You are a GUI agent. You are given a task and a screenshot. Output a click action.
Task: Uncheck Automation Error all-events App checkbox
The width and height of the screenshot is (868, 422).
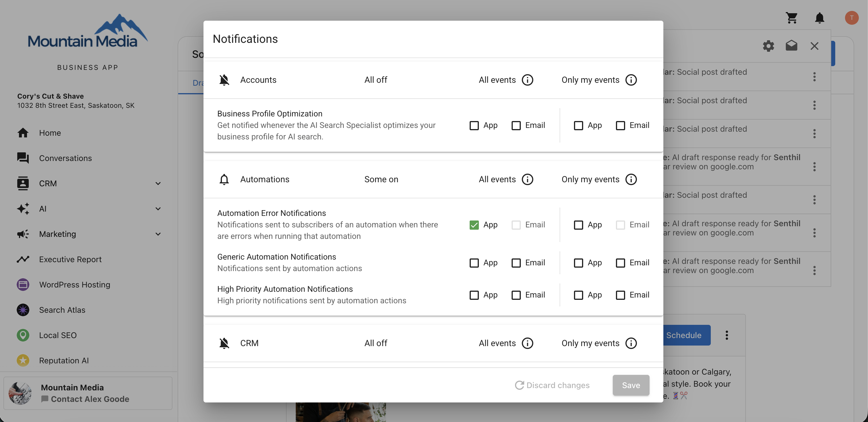pyautogui.click(x=474, y=225)
